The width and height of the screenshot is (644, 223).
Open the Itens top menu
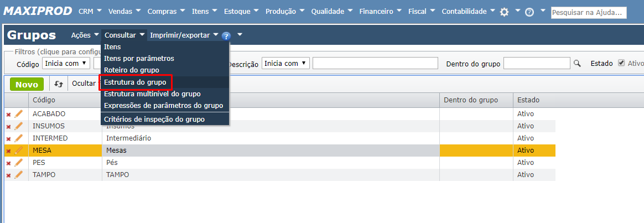click(204, 12)
